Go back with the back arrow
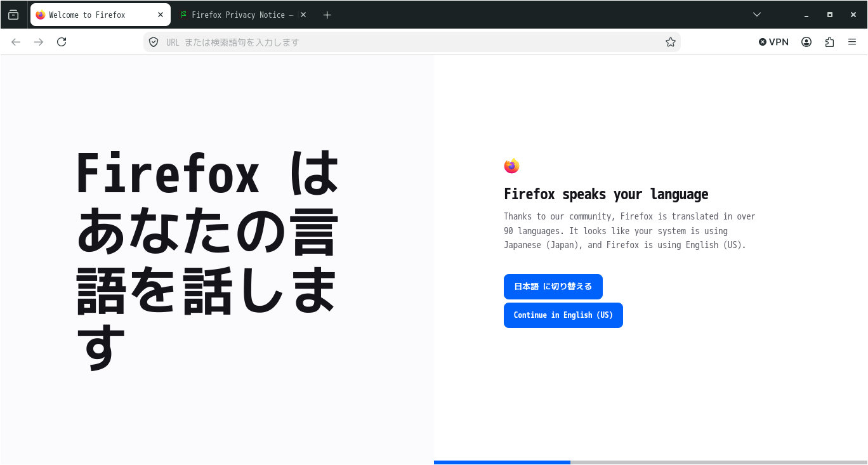The image size is (868, 465). (x=16, y=42)
